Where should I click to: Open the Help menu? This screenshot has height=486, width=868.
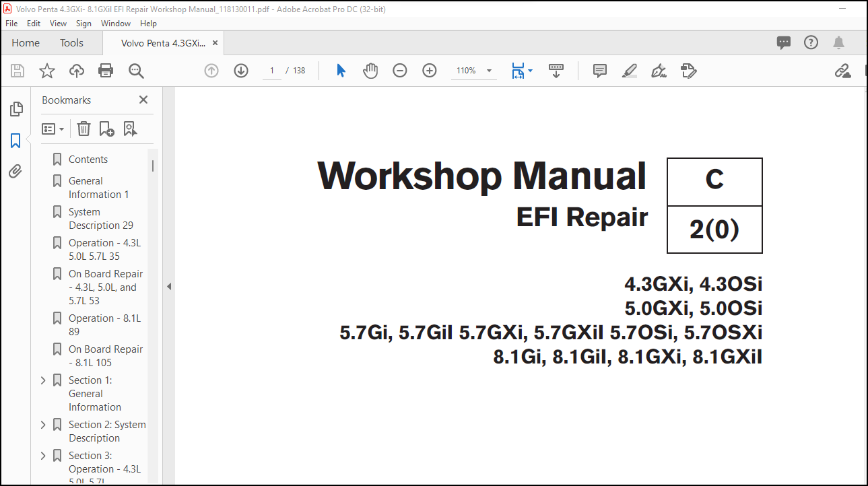148,23
